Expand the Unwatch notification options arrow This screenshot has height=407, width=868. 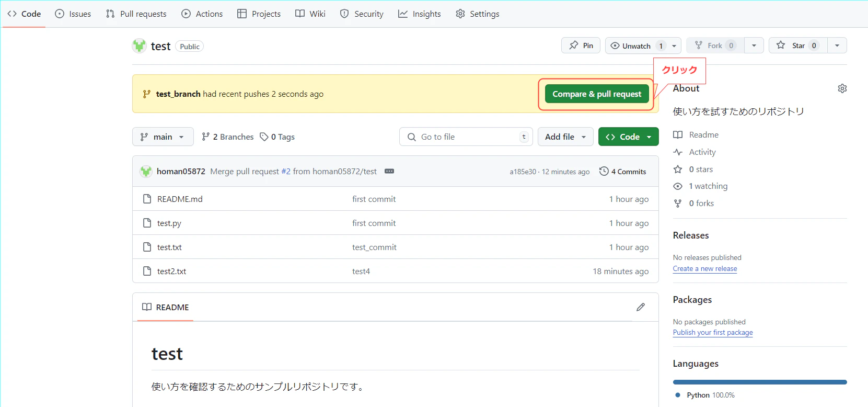click(674, 46)
